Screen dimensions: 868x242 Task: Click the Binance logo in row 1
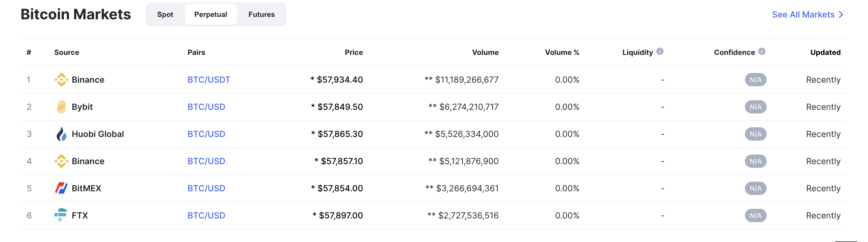coord(61,80)
